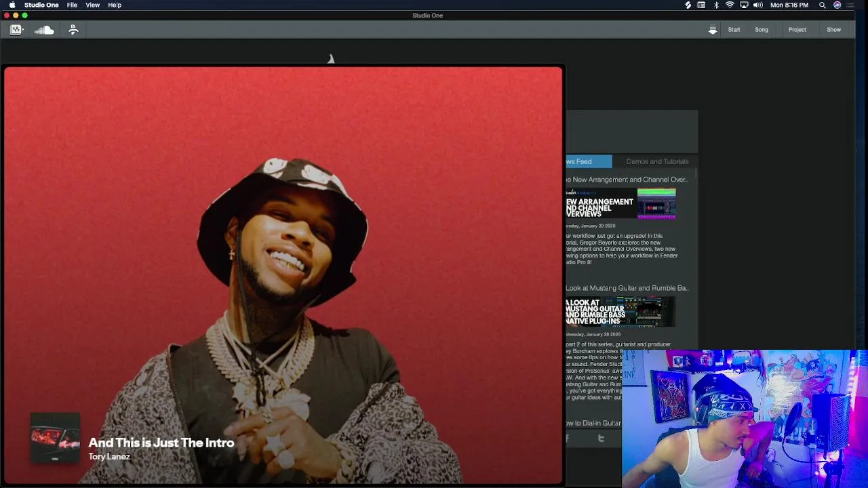This screenshot has height=488, width=868.
Task: Open the Studio One application menu
Action: (41, 5)
